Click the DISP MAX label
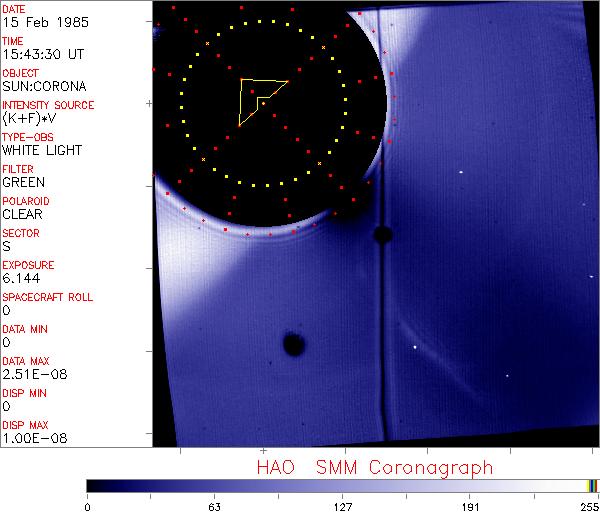This screenshot has height=512, width=600. 25,425
